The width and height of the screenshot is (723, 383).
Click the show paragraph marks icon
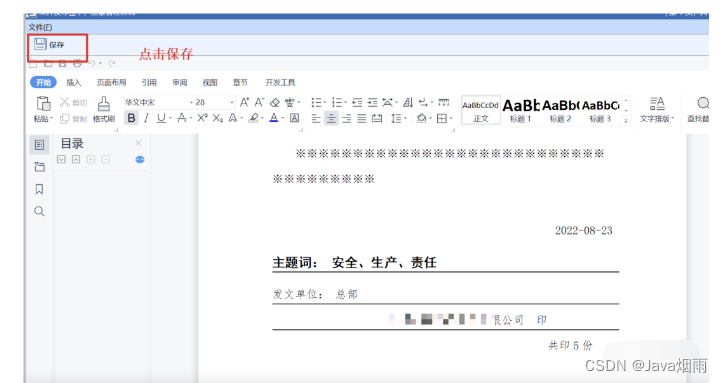[423, 102]
